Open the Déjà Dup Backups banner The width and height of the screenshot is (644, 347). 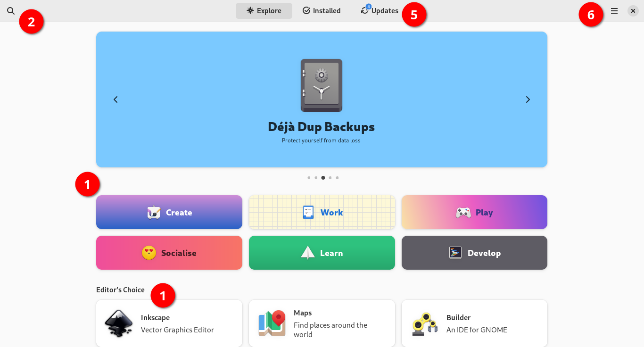click(322, 99)
